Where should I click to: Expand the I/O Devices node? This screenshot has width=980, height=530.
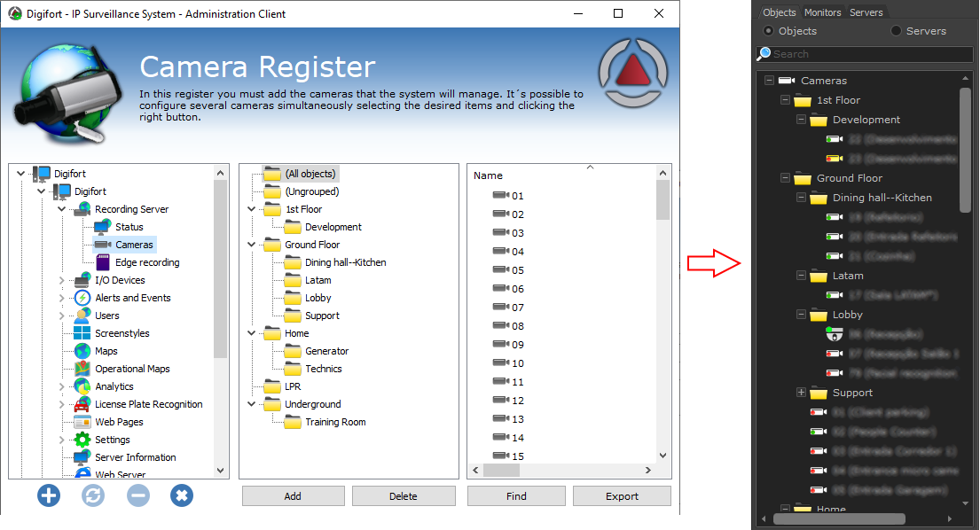(x=62, y=280)
